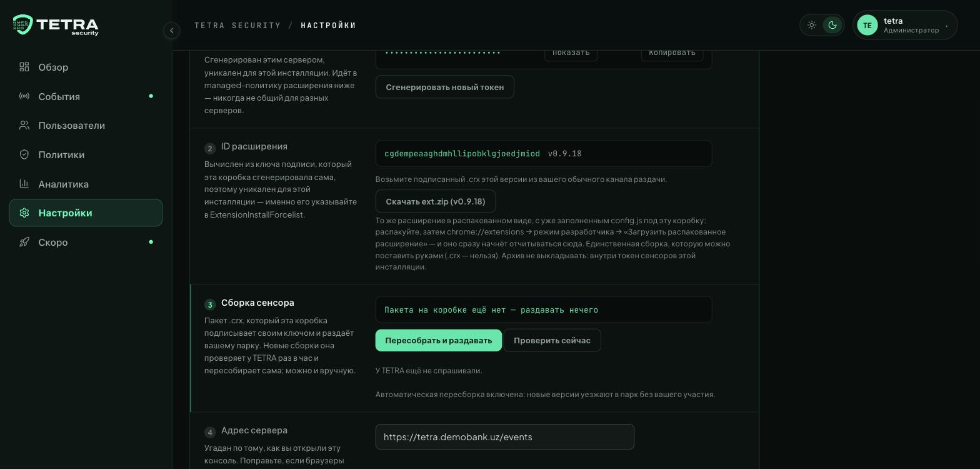Screen dimensions: 980x469
Task: Open События in the sidebar
Action: tap(86, 96)
